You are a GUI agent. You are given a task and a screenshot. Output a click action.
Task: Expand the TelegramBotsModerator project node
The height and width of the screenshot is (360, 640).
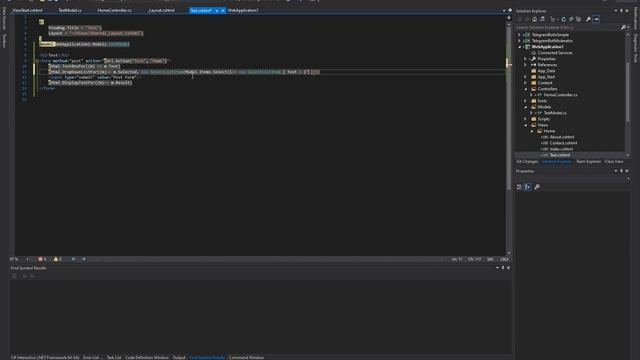pos(520,41)
